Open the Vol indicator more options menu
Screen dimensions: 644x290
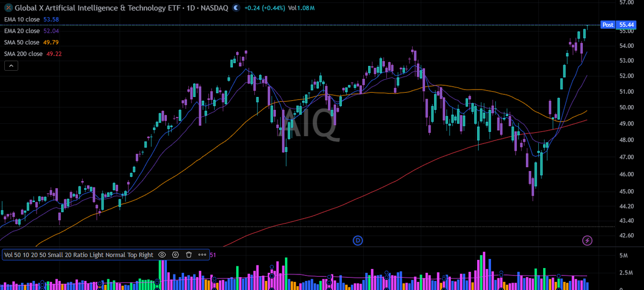click(202, 255)
